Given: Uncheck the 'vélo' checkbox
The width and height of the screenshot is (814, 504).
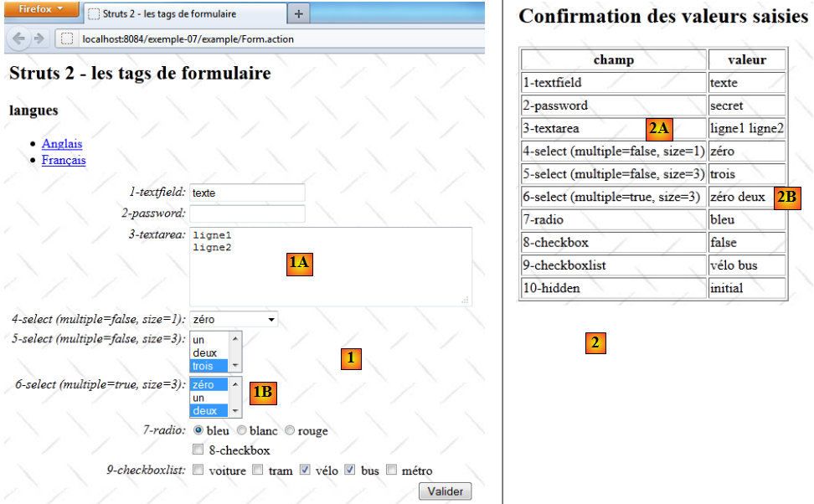Looking at the screenshot, I should 306,470.
